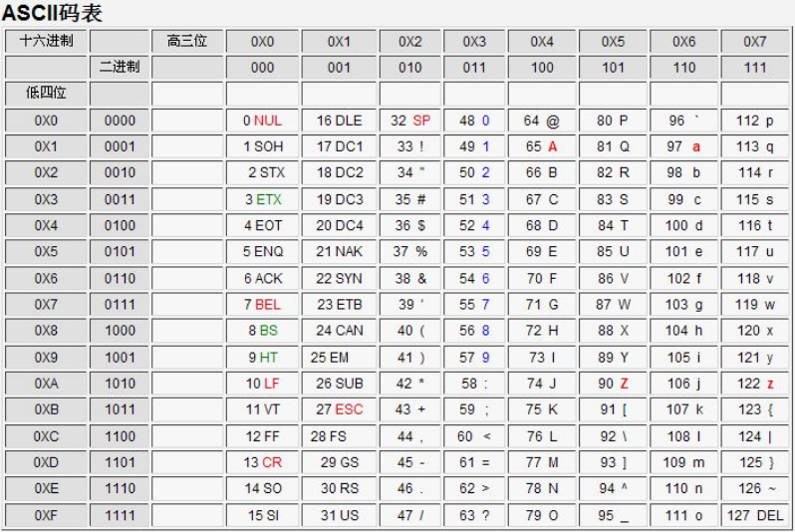Click the cell '47 /'
The height and width of the screenshot is (532, 795).
click(409, 515)
